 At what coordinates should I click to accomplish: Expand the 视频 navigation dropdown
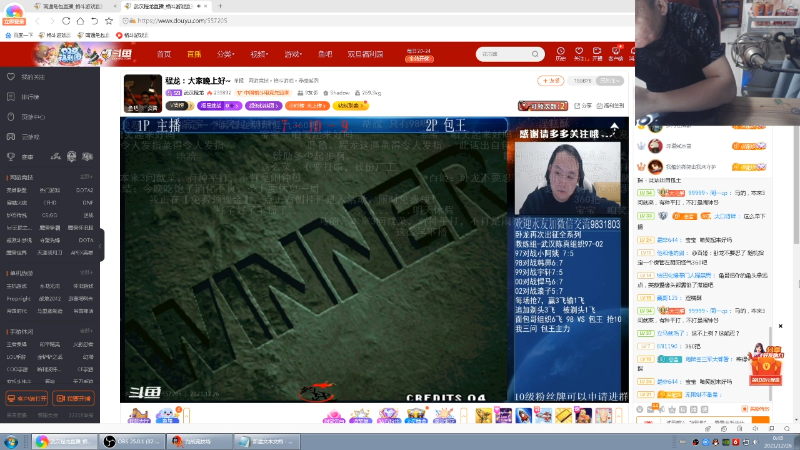coord(259,54)
